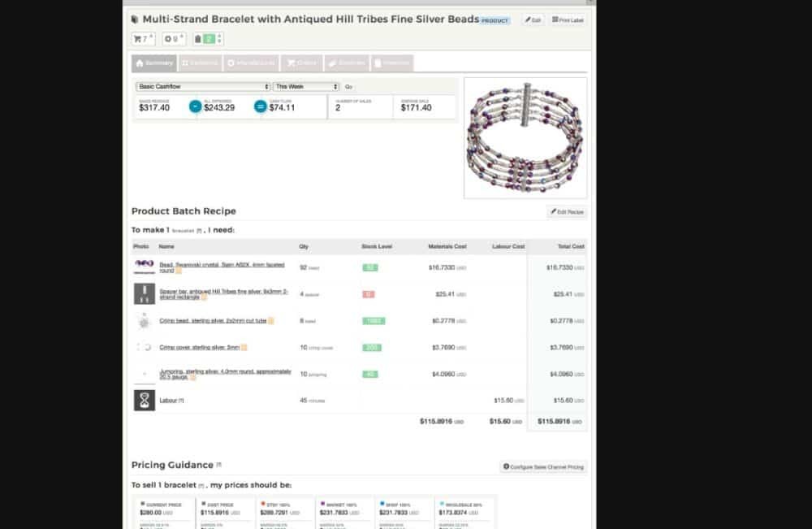Click the blue equals circle icon
This screenshot has width=812, height=529.
[261, 106]
